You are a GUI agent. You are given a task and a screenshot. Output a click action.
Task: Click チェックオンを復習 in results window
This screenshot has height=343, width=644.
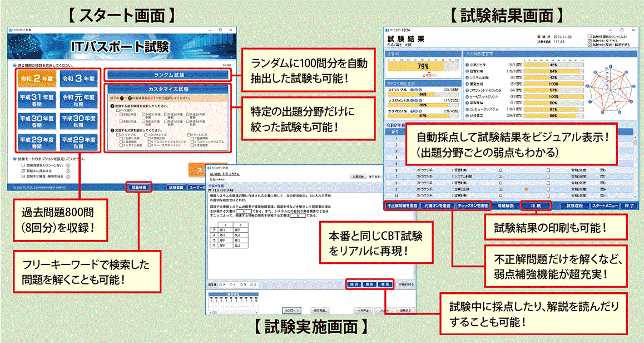(473, 205)
